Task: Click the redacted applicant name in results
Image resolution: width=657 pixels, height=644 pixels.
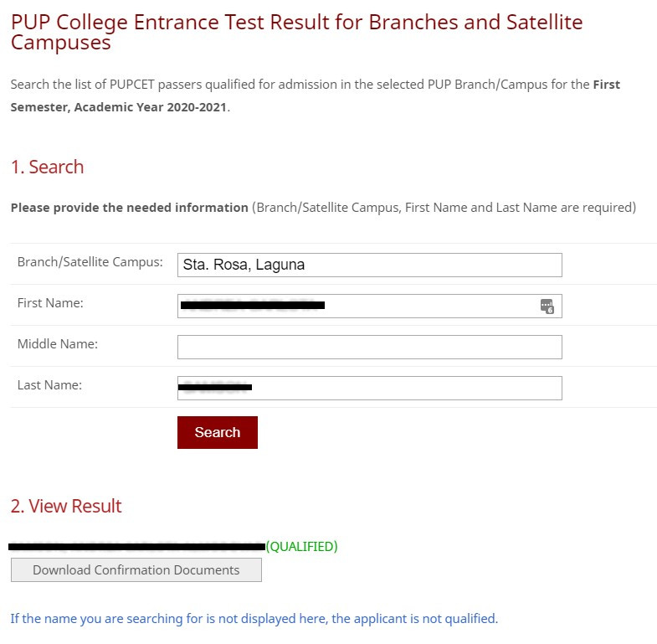Action: click(136, 547)
